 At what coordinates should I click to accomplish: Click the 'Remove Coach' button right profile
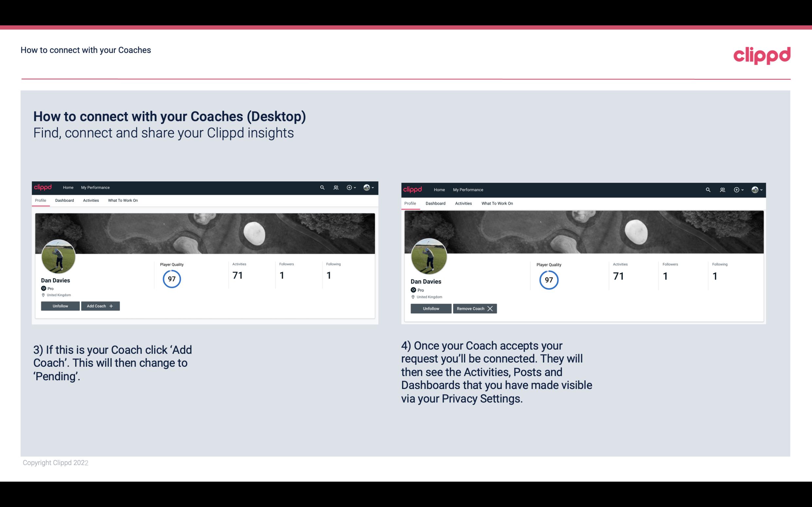pyautogui.click(x=475, y=308)
